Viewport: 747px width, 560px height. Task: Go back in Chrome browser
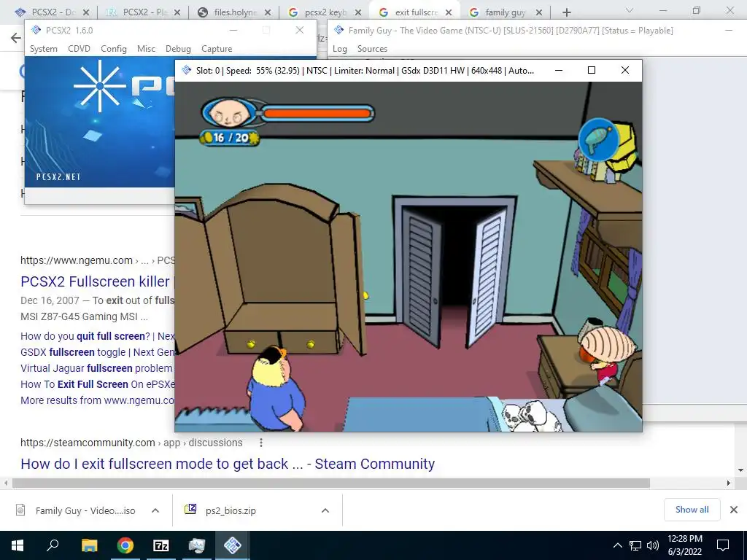coord(16,38)
